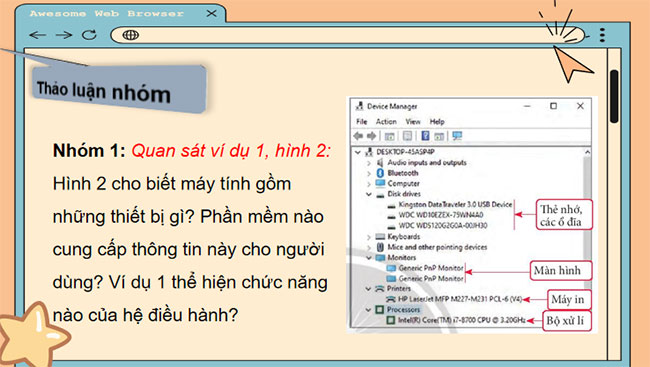Click the Computer category icon
Screen dimensions: 650x367
[380, 183]
